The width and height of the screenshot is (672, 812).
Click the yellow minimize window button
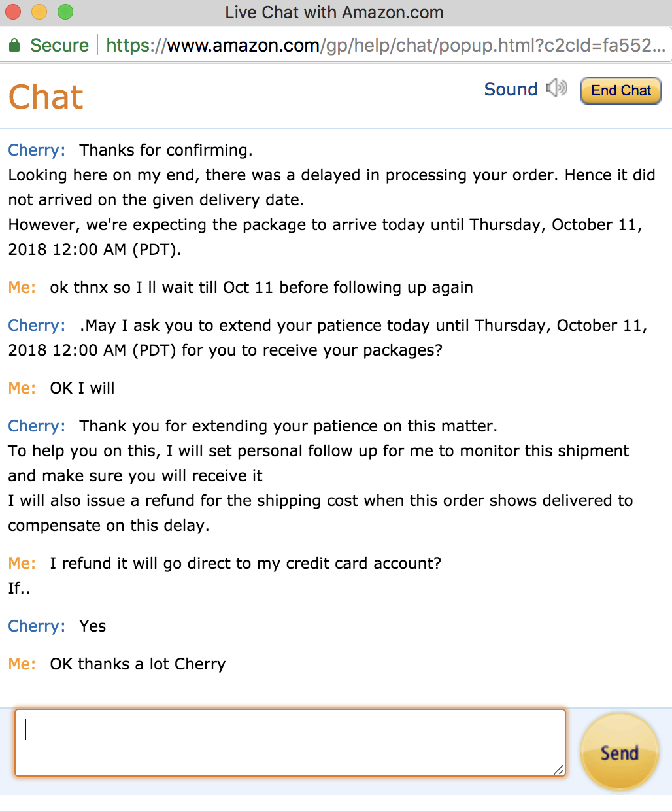click(39, 12)
